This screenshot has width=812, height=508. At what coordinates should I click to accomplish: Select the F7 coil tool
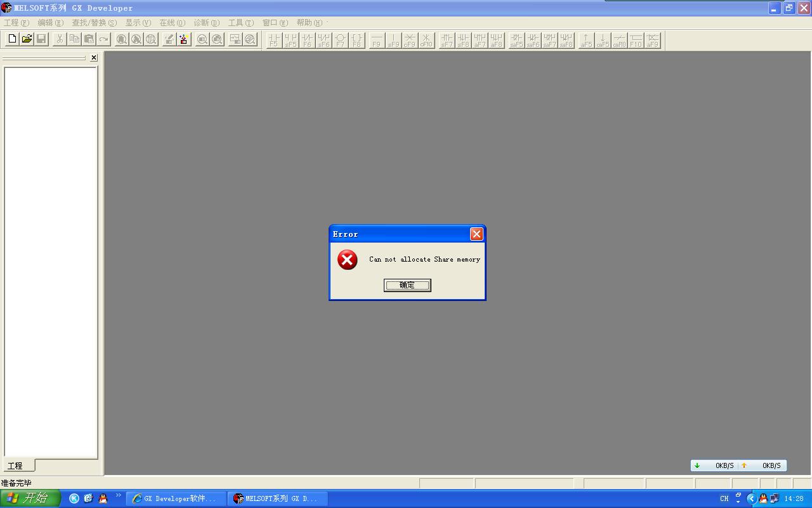340,41
